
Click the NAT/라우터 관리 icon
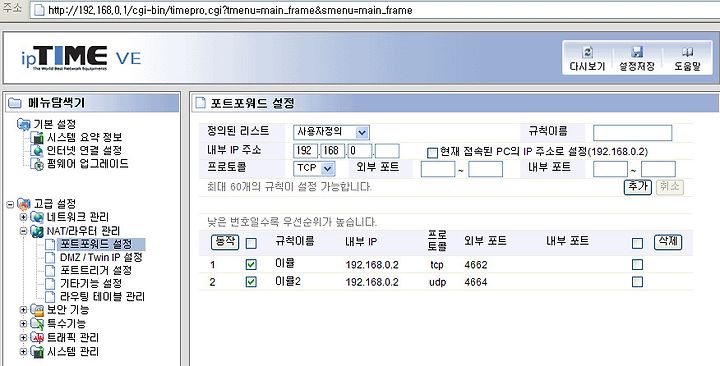tap(37, 231)
